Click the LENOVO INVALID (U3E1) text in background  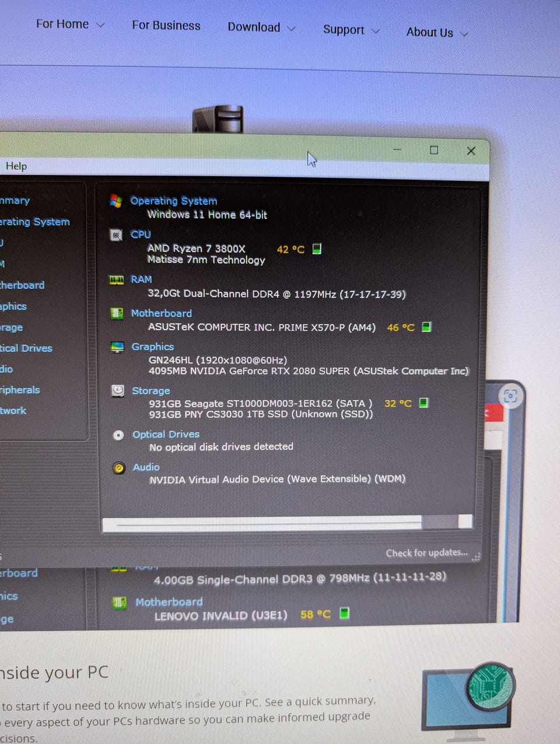pyautogui.click(x=220, y=616)
